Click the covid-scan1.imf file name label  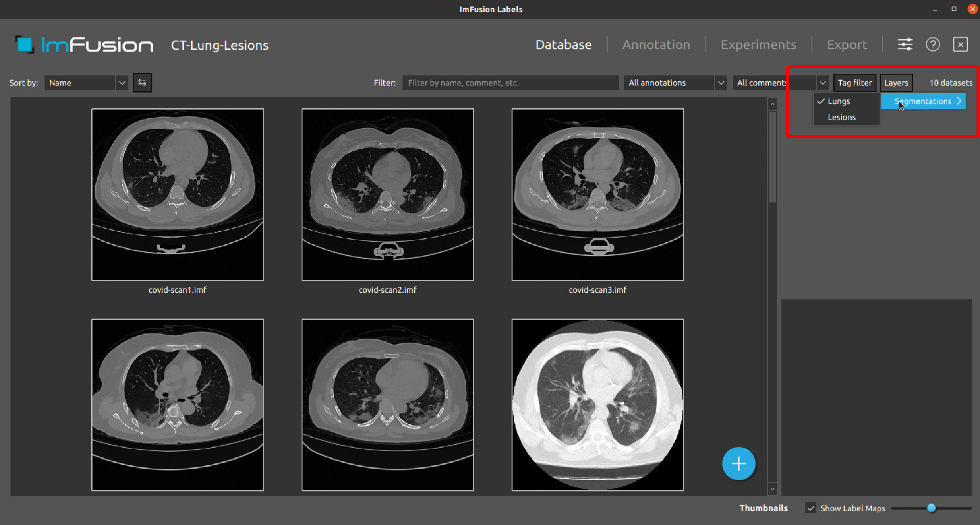(177, 290)
